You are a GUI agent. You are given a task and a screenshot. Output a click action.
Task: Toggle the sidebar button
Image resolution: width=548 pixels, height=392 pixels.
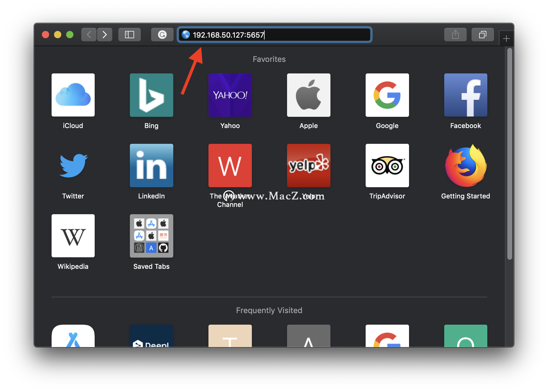(x=130, y=35)
